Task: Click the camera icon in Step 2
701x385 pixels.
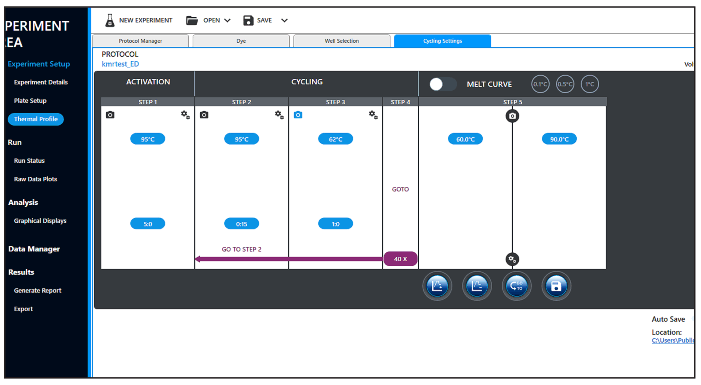Action: click(x=204, y=115)
